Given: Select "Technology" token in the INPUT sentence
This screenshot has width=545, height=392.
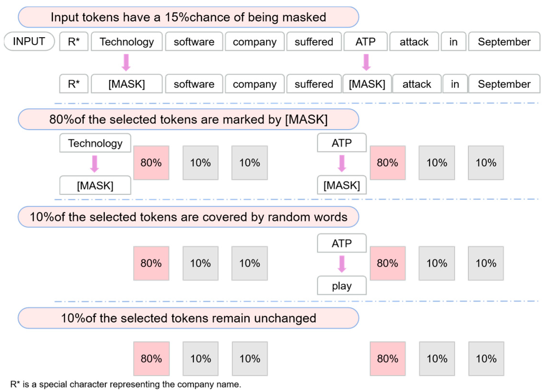Looking at the screenshot, I should click(127, 42).
